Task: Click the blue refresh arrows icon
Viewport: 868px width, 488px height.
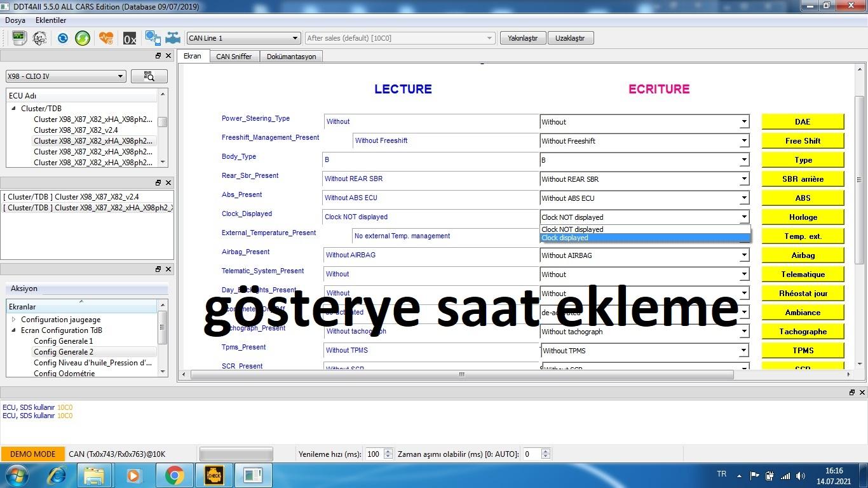Action: pyautogui.click(x=62, y=38)
